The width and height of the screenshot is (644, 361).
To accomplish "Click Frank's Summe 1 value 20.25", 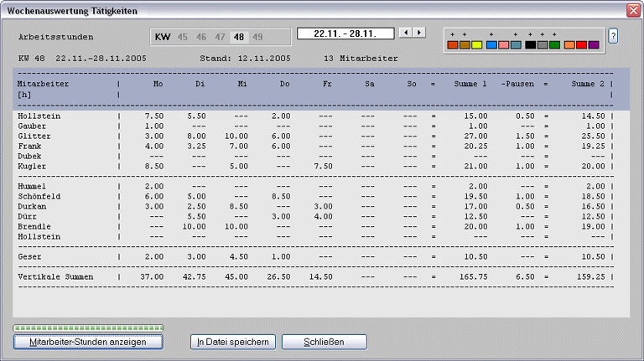I will click(x=475, y=147).
